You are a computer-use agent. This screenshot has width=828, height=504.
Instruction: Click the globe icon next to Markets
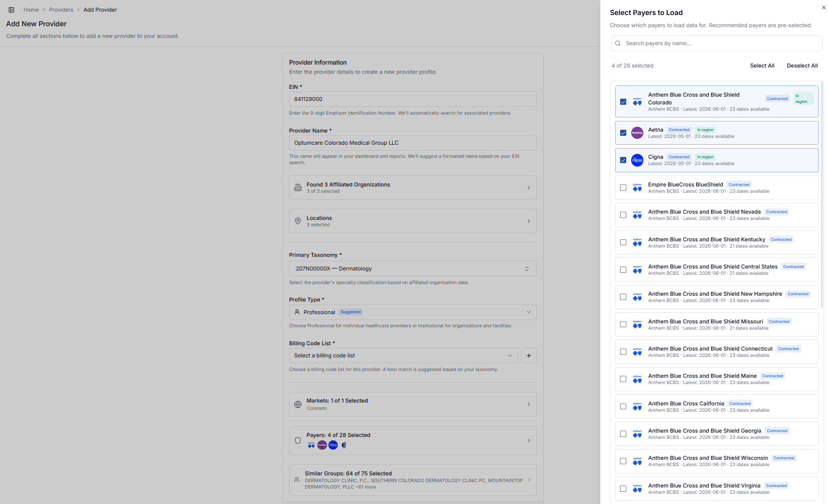[x=298, y=404]
